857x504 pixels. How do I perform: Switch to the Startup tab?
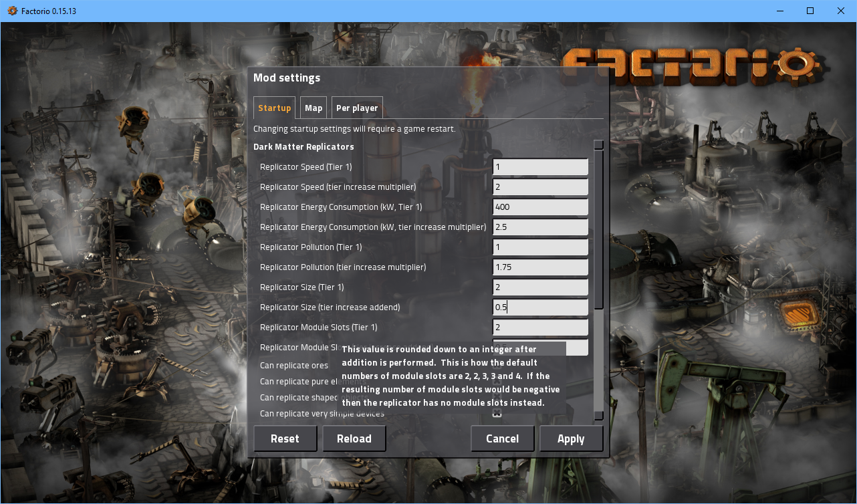pos(275,108)
